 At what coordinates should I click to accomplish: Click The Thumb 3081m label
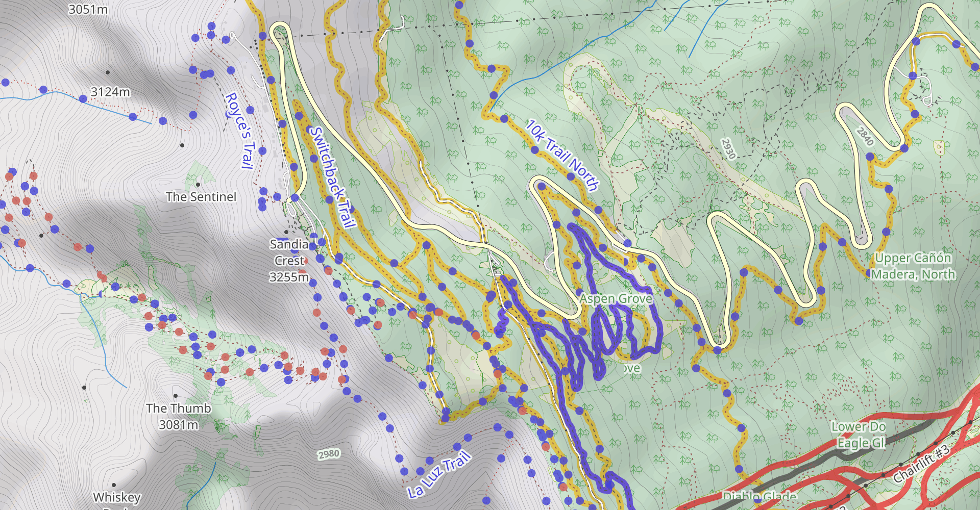pos(179,416)
